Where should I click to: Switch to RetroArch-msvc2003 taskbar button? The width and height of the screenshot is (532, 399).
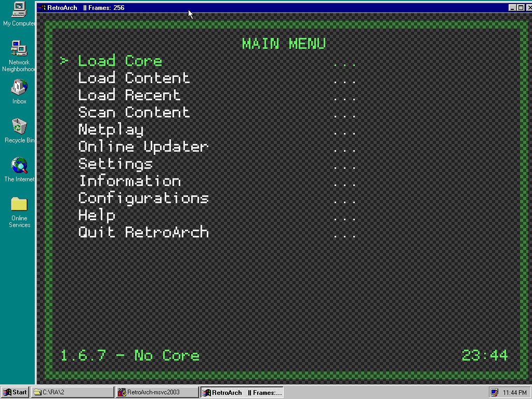(157, 392)
